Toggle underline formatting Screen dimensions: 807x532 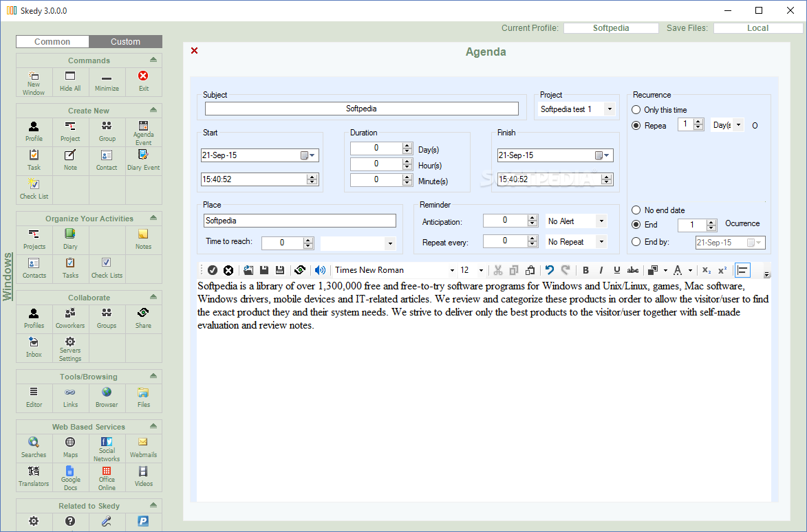616,270
